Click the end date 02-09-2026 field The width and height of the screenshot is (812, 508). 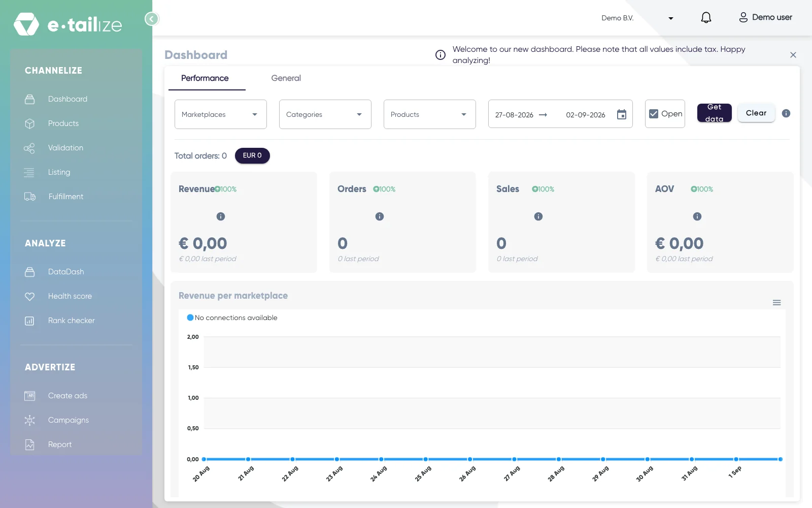586,115
